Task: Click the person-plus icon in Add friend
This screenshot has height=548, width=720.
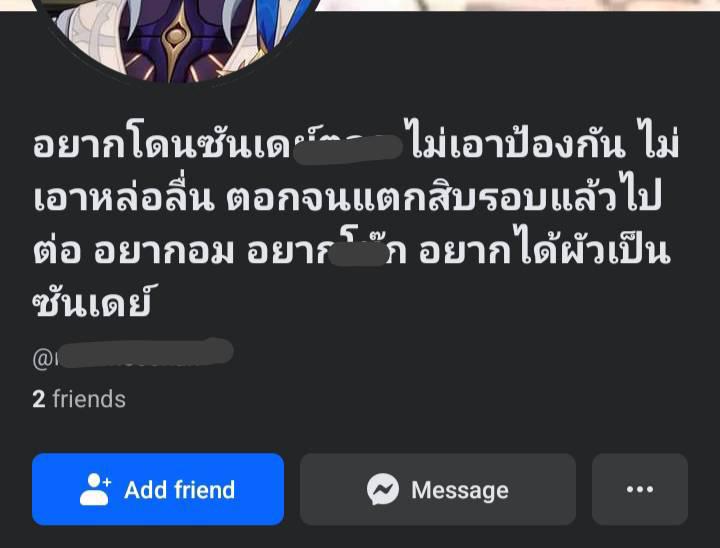Action: tap(95, 489)
